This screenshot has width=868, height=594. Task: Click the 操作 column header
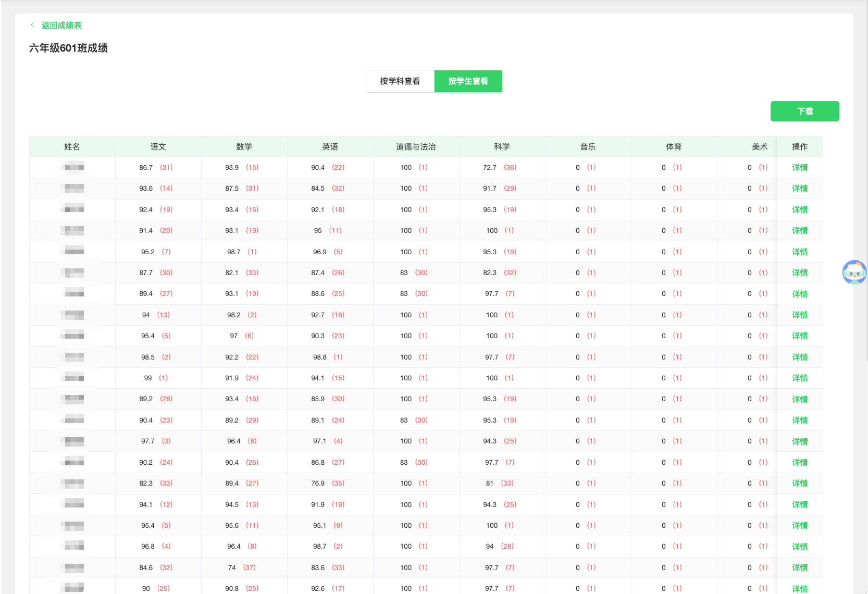pos(800,146)
